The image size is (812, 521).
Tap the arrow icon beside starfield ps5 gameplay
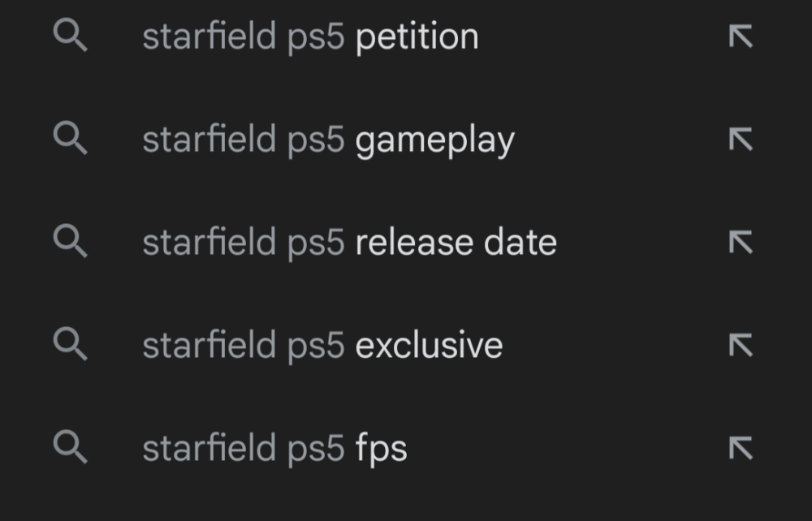741,137
